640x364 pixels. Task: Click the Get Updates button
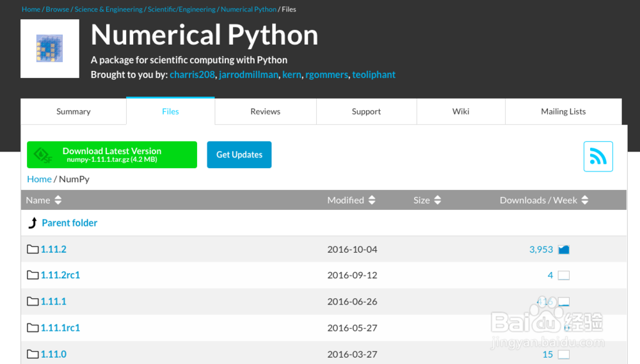tap(239, 155)
